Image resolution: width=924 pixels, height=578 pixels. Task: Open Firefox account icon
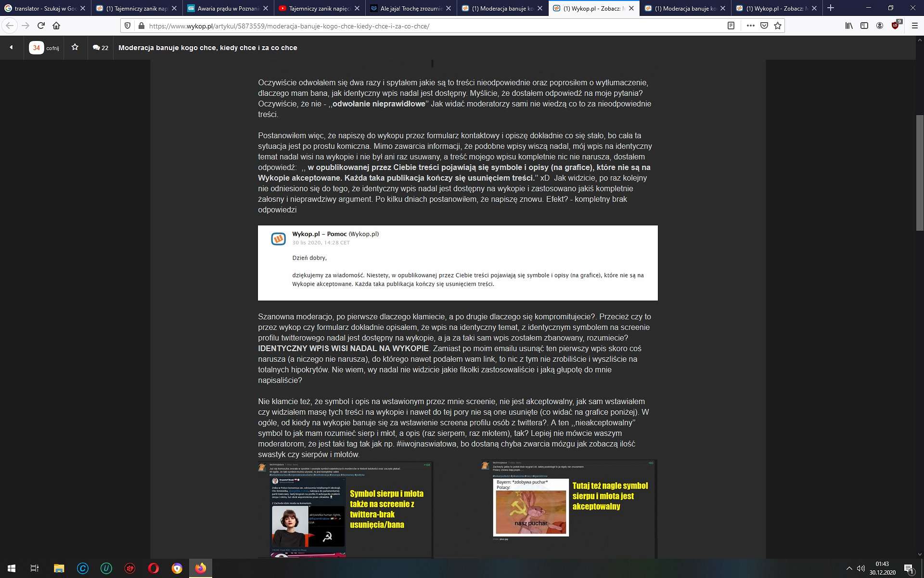pyautogui.click(x=880, y=26)
